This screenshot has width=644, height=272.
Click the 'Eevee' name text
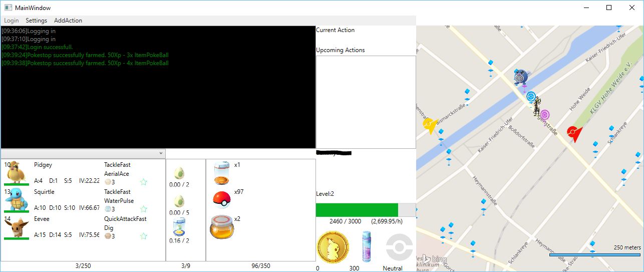42,219
